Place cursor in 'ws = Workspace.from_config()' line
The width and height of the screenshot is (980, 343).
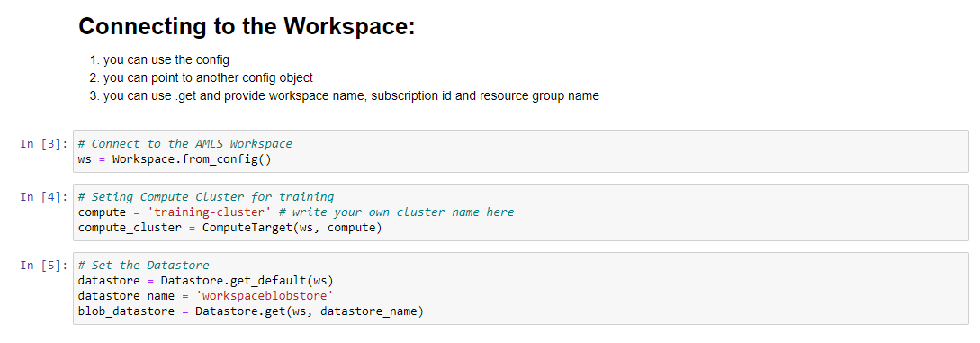click(x=175, y=159)
